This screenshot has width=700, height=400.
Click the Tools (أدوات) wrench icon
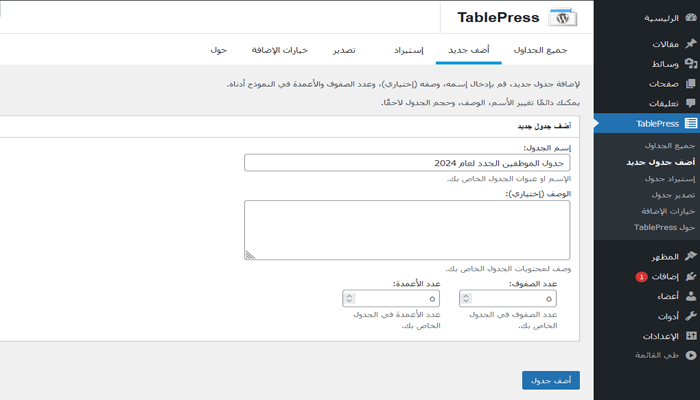691,316
